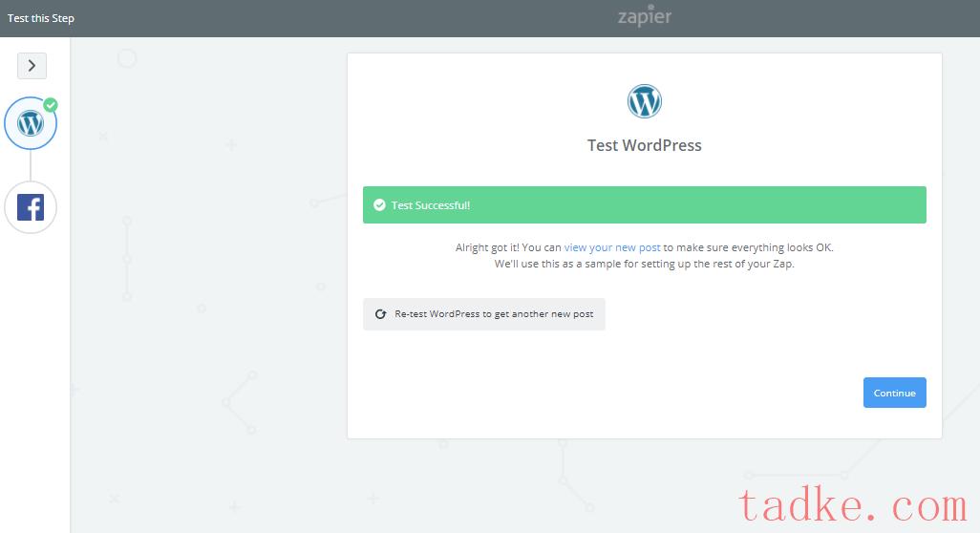
Task: Expand the sidebar with the chevron arrow
Action: (x=32, y=66)
